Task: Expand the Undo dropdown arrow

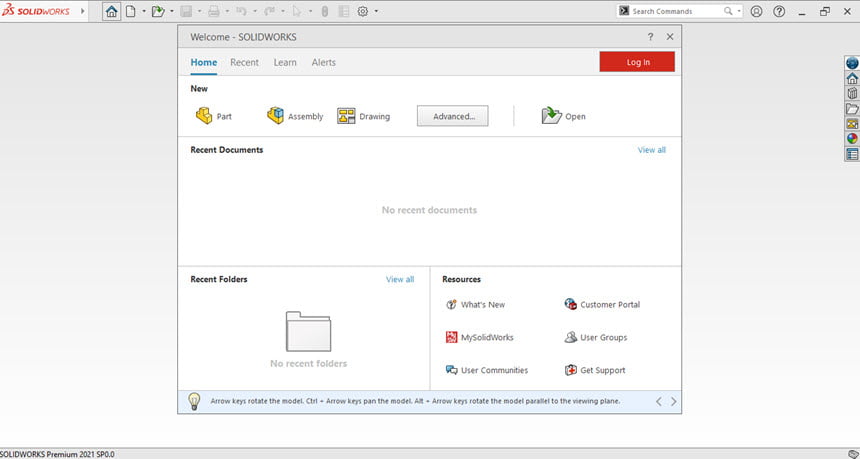Action: pyautogui.click(x=254, y=12)
